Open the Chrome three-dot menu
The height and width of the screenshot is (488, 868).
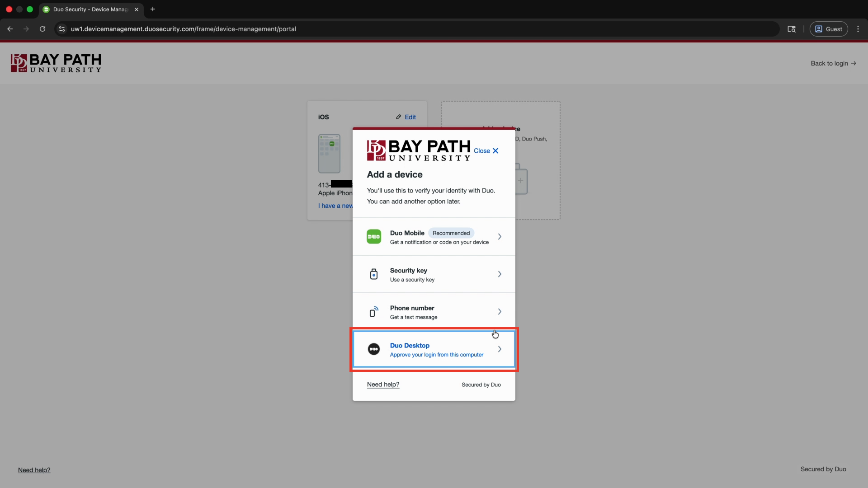[858, 29]
